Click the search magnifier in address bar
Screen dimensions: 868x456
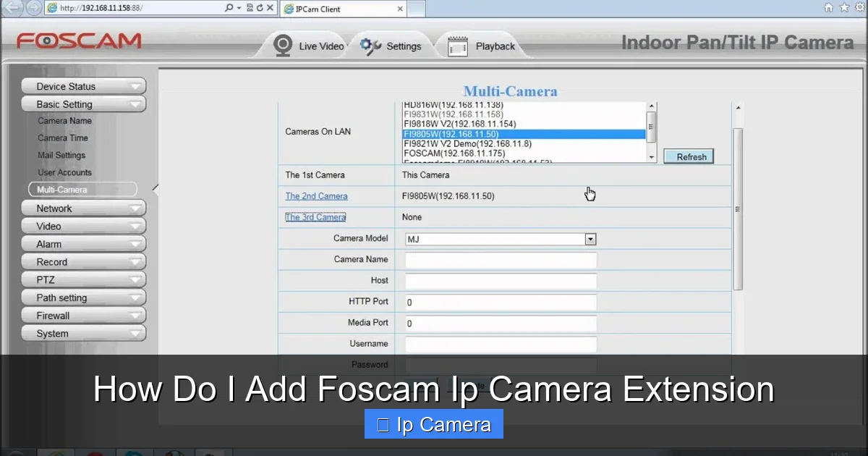point(229,9)
